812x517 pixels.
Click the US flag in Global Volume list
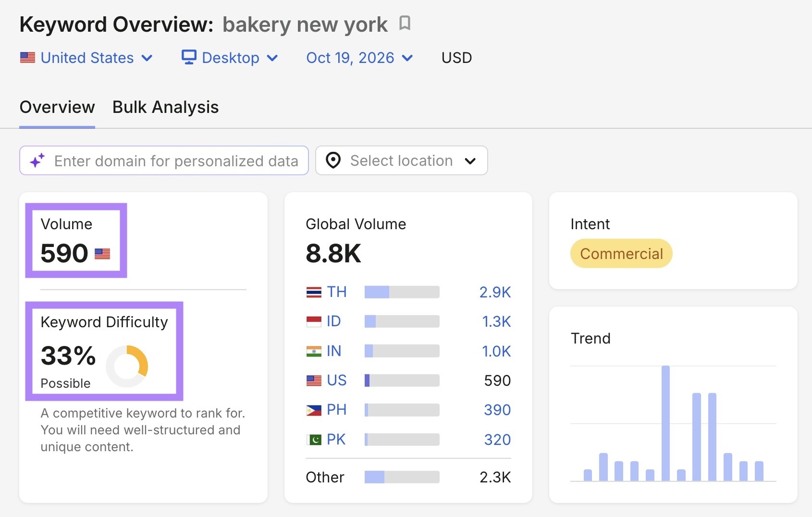314,381
